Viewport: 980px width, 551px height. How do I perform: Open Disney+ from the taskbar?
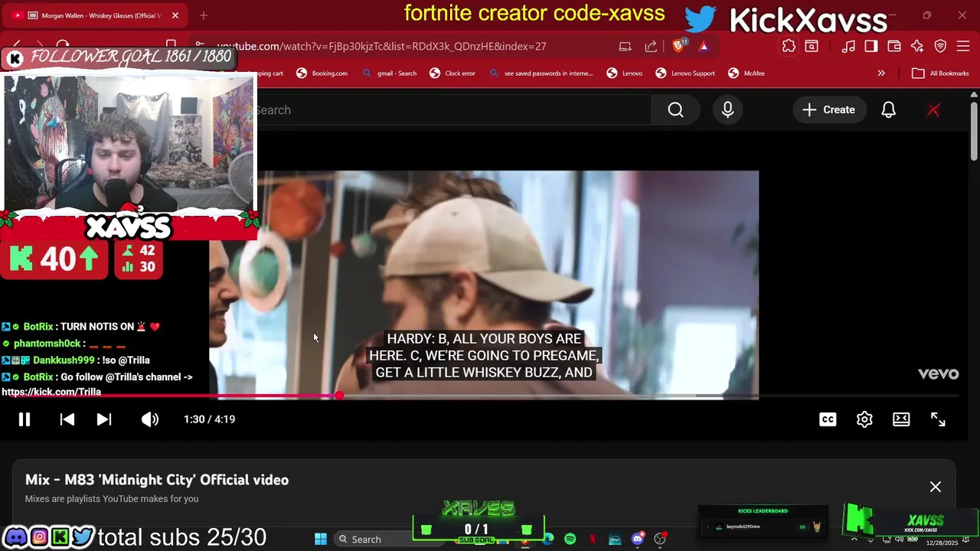click(x=615, y=539)
